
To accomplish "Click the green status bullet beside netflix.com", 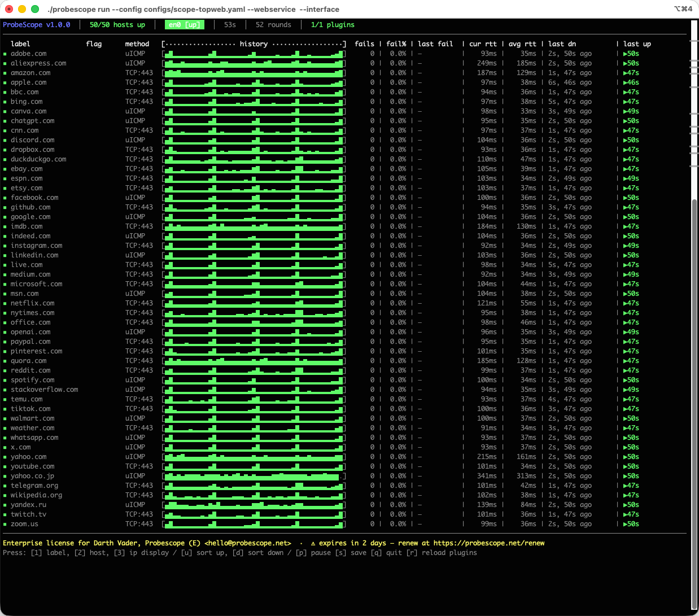I will point(5,304).
